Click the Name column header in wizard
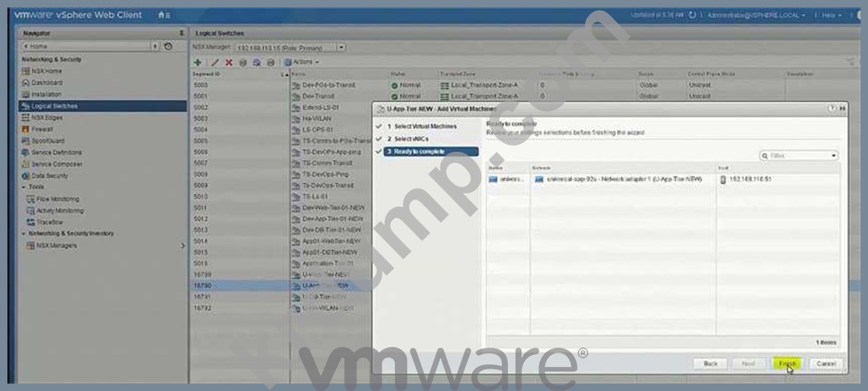 [x=496, y=168]
